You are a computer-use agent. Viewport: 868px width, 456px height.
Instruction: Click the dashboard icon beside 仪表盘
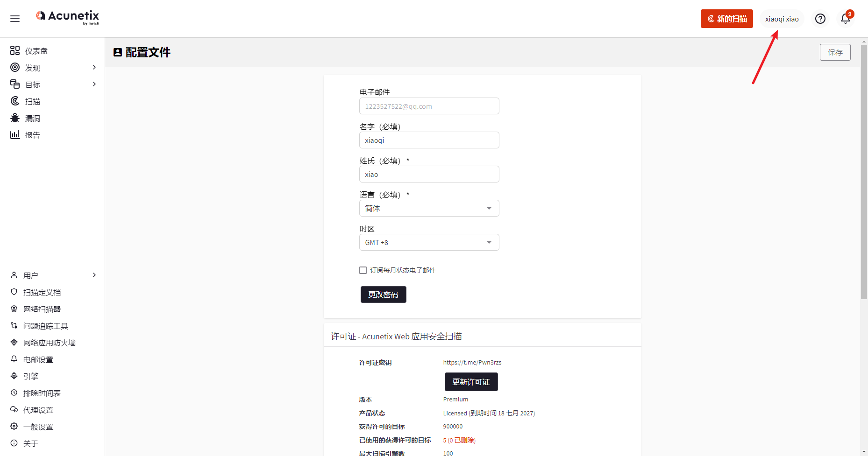[15, 50]
